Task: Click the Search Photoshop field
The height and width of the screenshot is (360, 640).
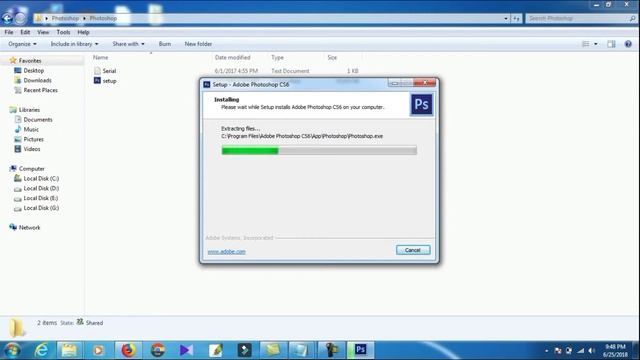Action: point(580,18)
